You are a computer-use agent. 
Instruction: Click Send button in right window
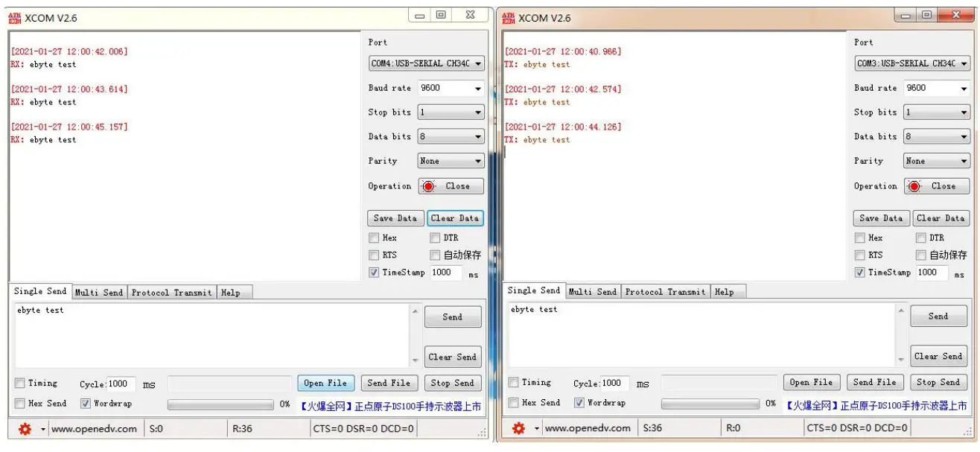pyautogui.click(x=938, y=316)
